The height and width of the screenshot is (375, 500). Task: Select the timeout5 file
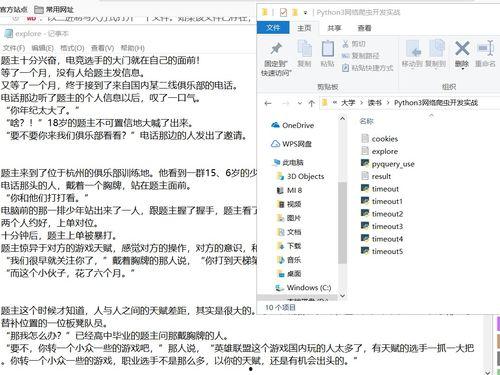click(x=382, y=252)
